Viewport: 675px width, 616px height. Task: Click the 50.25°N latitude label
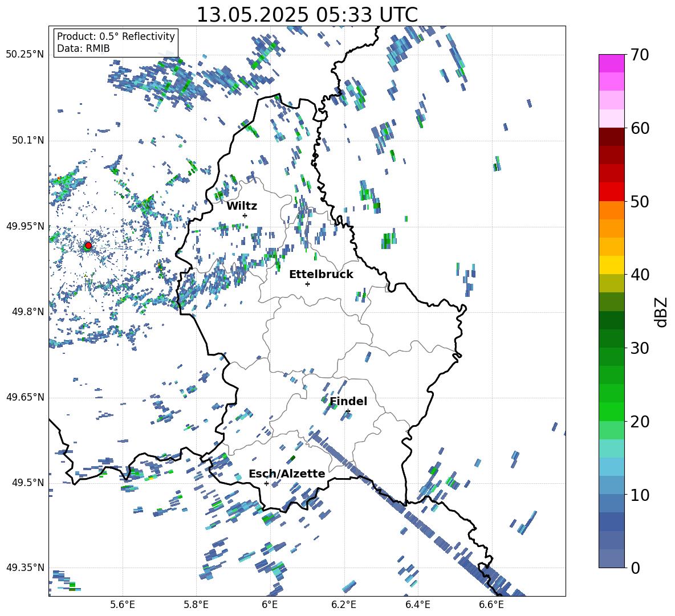(25, 54)
